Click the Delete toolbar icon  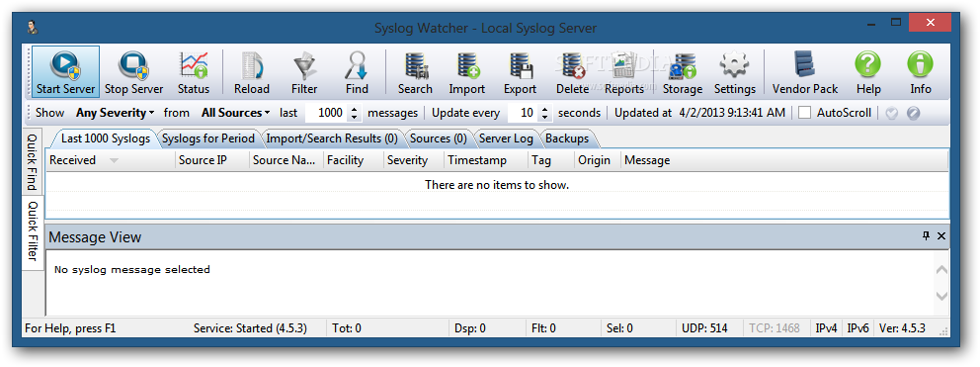coord(573,65)
